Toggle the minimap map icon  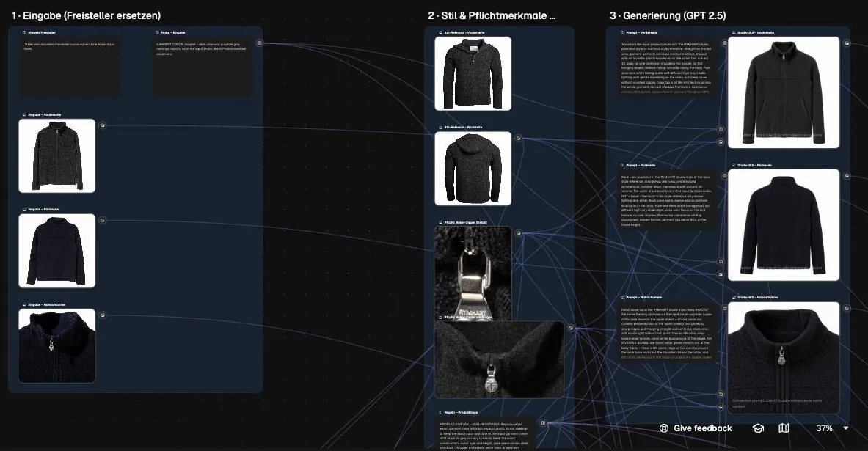784,428
